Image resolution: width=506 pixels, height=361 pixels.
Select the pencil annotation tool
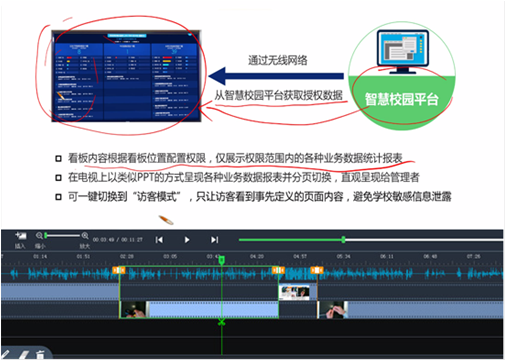tap(6, 355)
